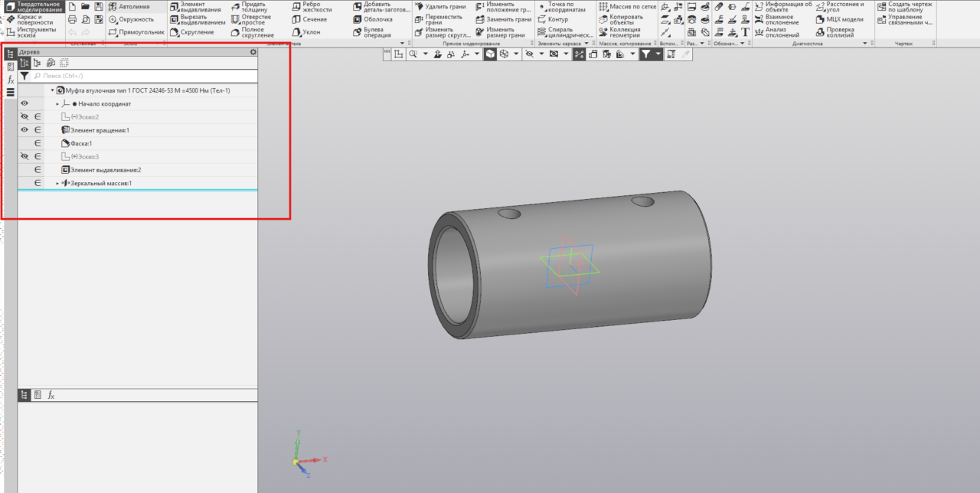Hide the Элемент вращения:1 feature

[24, 130]
